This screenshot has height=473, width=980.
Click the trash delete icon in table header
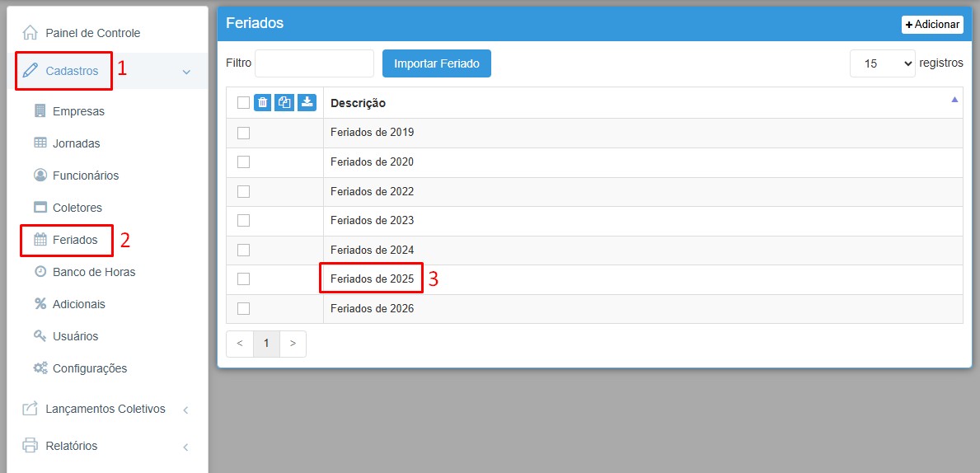pyautogui.click(x=263, y=103)
